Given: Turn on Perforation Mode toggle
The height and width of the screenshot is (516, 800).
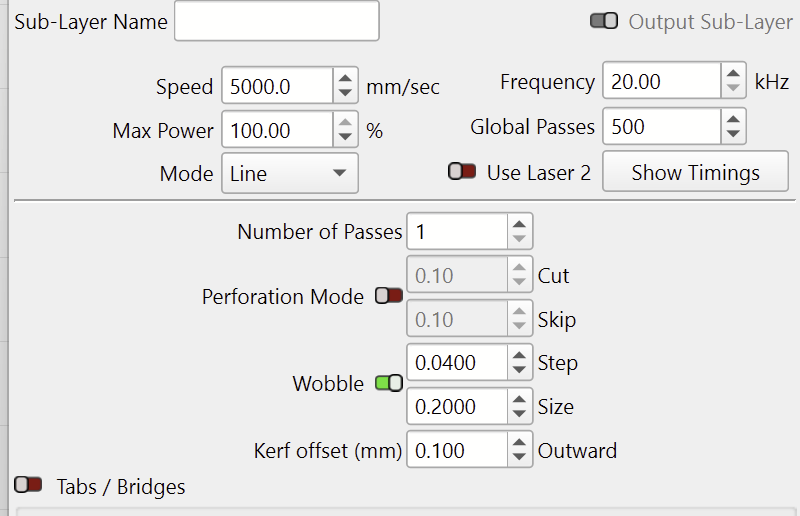Looking at the screenshot, I should point(388,296).
